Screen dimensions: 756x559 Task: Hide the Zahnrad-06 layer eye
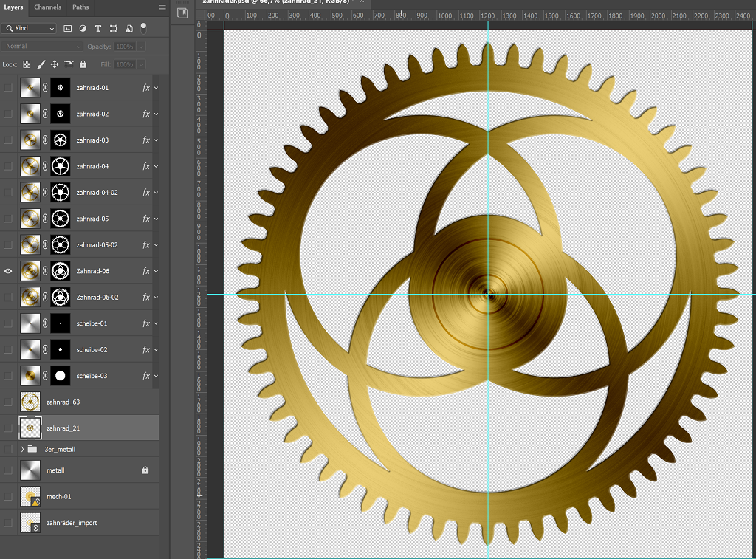point(8,271)
